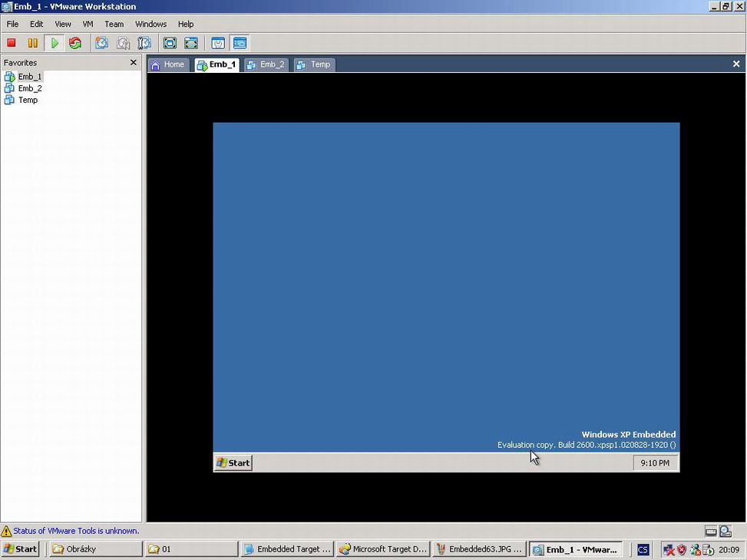747x560 pixels.
Task: Switch to the Temp tab
Action: (x=315, y=64)
